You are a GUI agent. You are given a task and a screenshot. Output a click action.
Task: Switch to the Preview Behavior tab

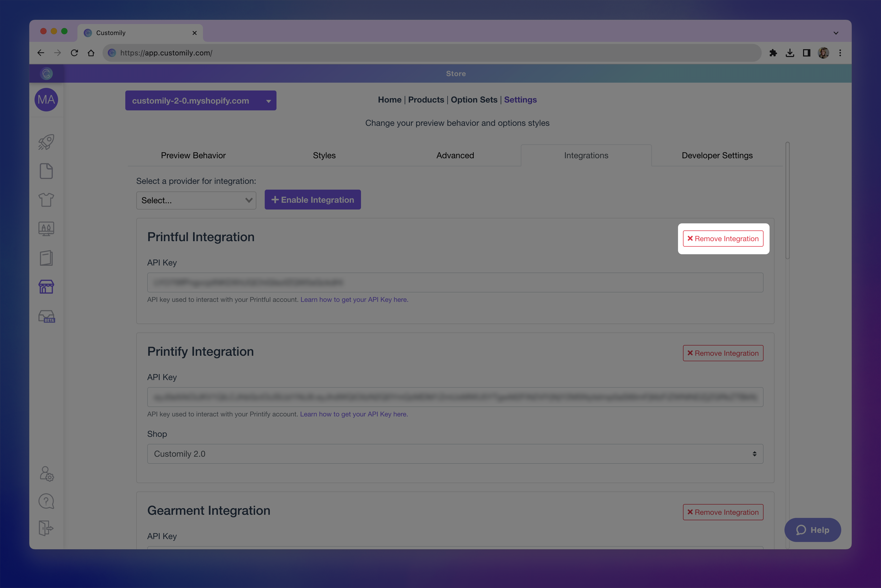click(x=193, y=155)
